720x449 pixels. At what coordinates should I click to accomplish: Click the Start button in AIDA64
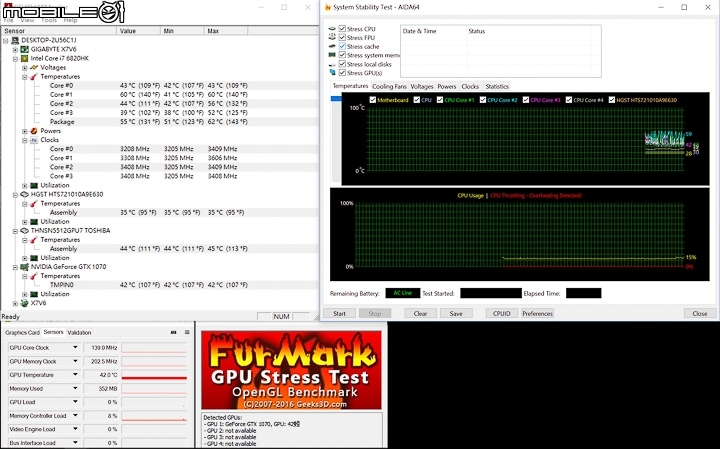pyautogui.click(x=339, y=314)
